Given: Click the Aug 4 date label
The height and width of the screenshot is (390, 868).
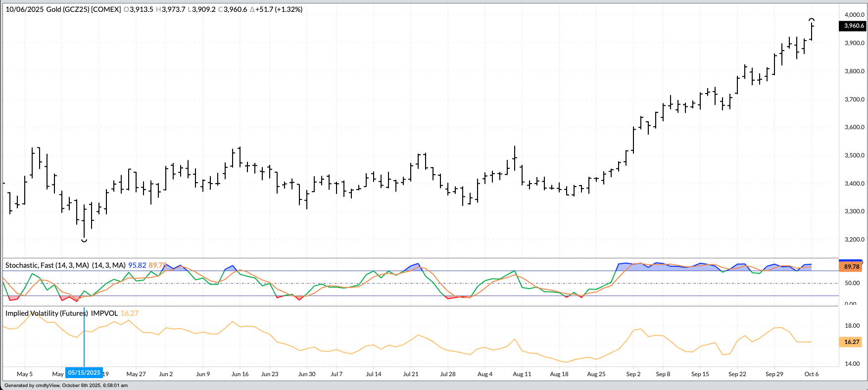Looking at the screenshot, I should coord(485,374).
